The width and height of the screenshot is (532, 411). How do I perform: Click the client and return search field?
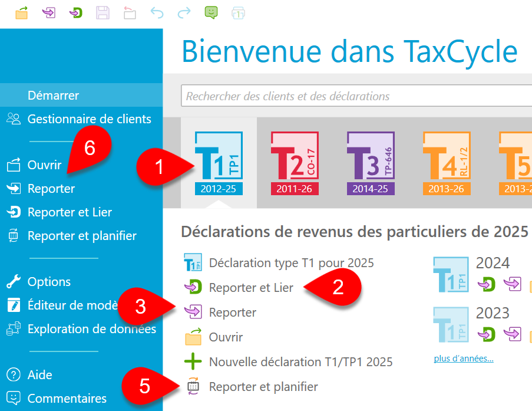(356, 96)
